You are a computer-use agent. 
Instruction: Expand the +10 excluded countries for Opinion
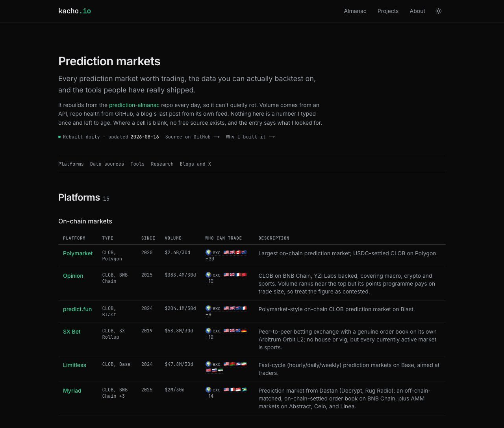[209, 281]
